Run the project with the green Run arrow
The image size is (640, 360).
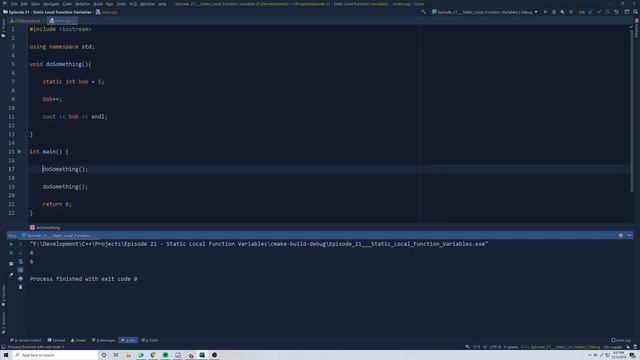tap(545, 12)
